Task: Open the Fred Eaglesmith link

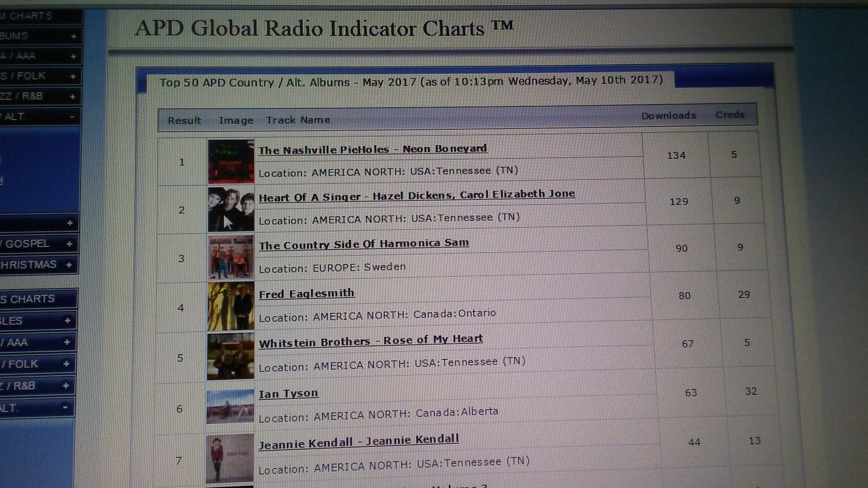Action: click(x=307, y=293)
